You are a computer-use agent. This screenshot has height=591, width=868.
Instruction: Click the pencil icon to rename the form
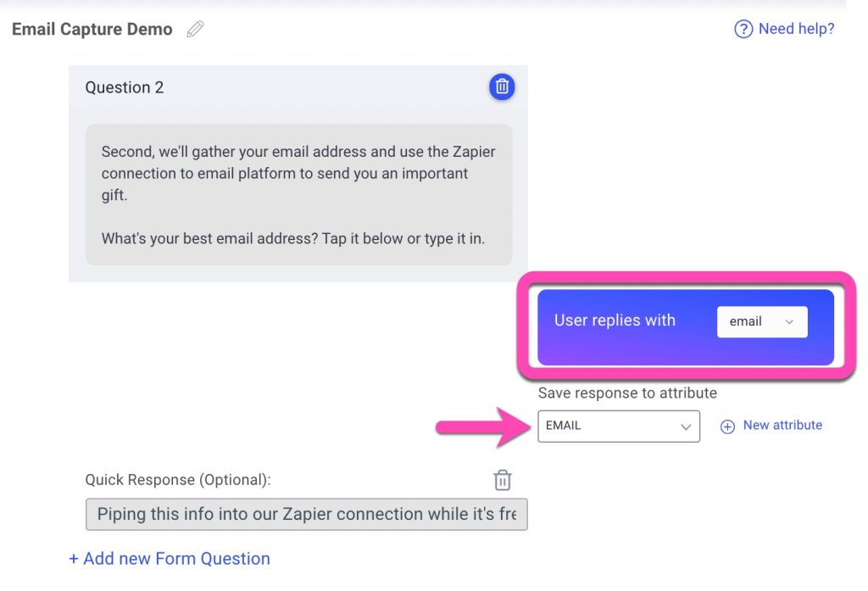(x=195, y=29)
